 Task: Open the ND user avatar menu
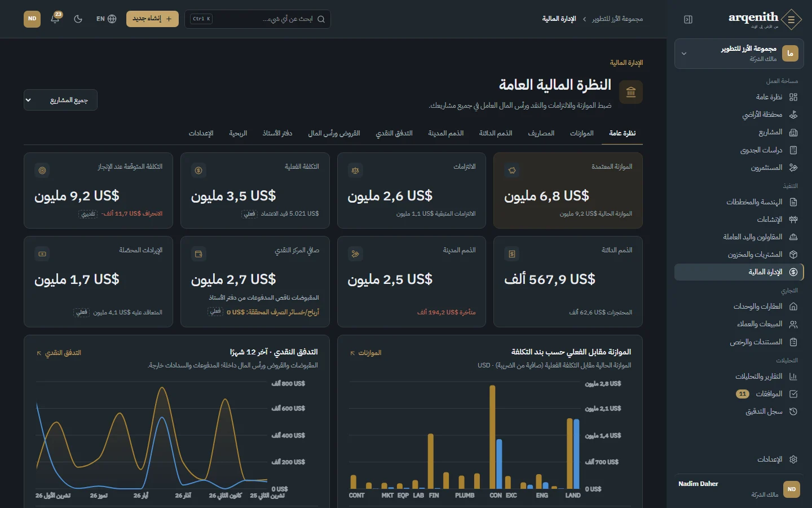pyautogui.click(x=32, y=19)
